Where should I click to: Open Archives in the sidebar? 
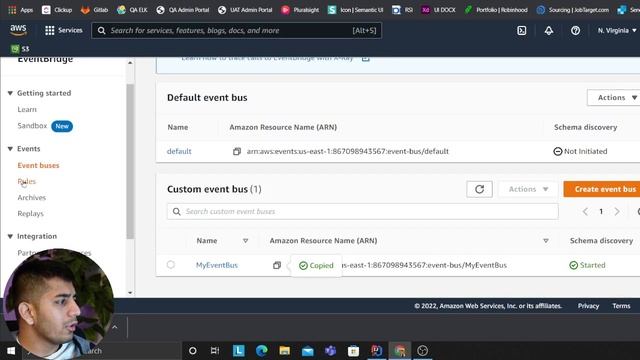(31, 198)
